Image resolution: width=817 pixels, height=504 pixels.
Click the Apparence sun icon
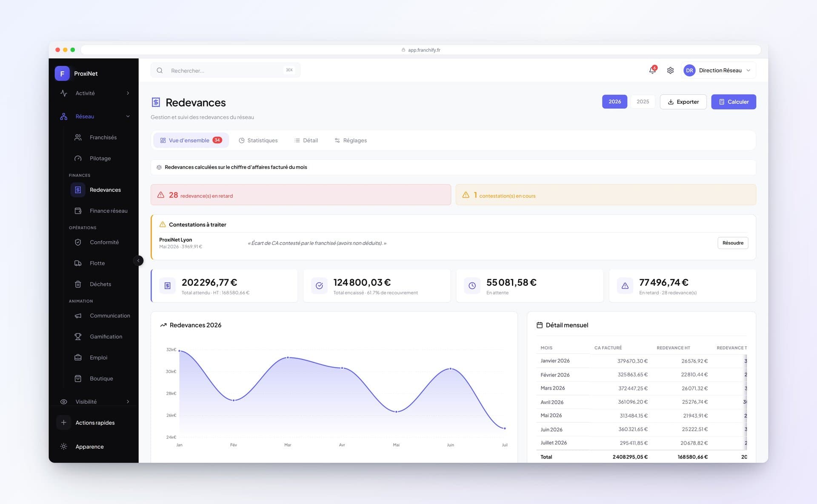pos(64,447)
